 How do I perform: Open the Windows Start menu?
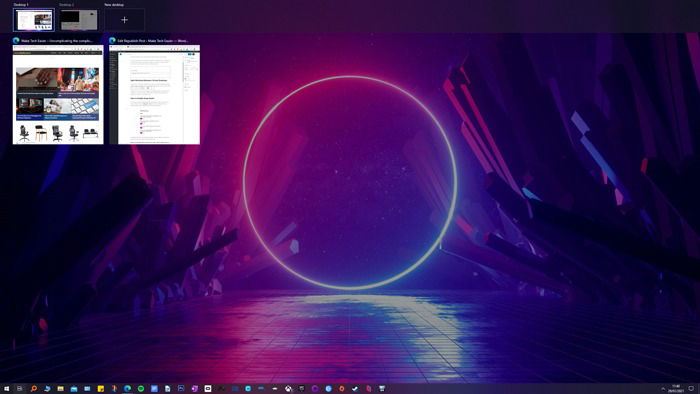pyautogui.click(x=6, y=389)
